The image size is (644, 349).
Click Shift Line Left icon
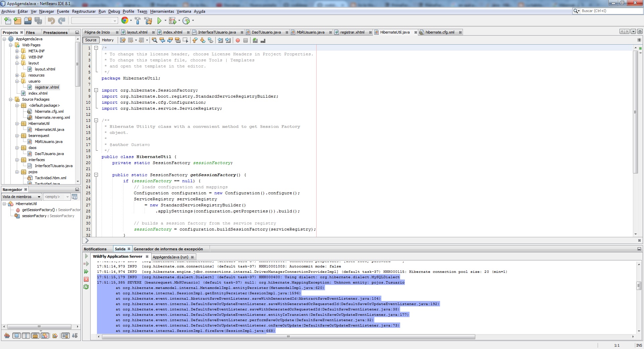click(220, 40)
